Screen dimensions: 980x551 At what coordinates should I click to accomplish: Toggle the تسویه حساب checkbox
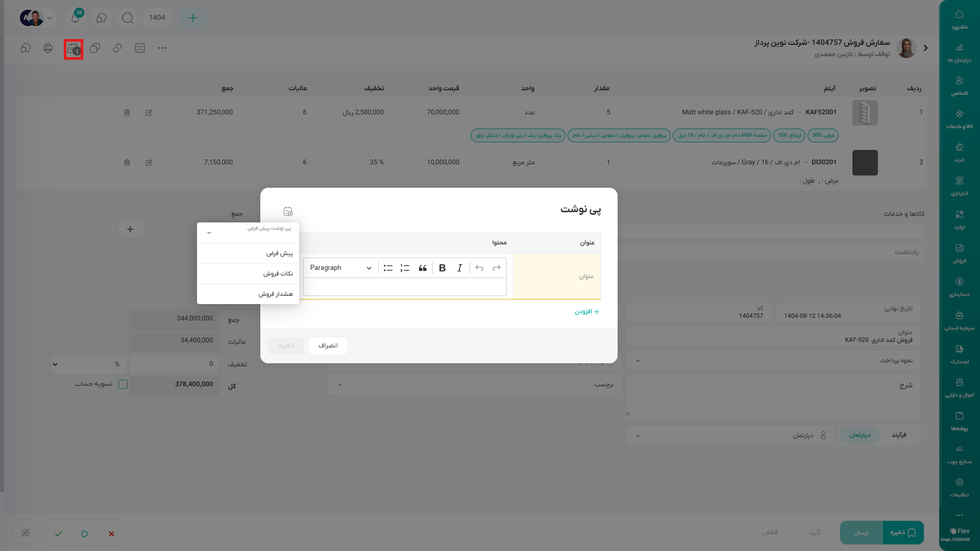tap(123, 384)
